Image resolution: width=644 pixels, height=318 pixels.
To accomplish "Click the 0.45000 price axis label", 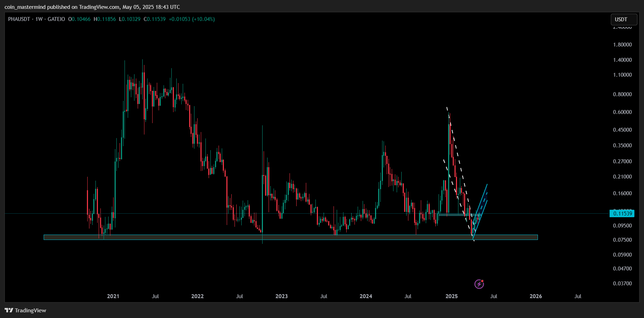I will click(x=622, y=130).
